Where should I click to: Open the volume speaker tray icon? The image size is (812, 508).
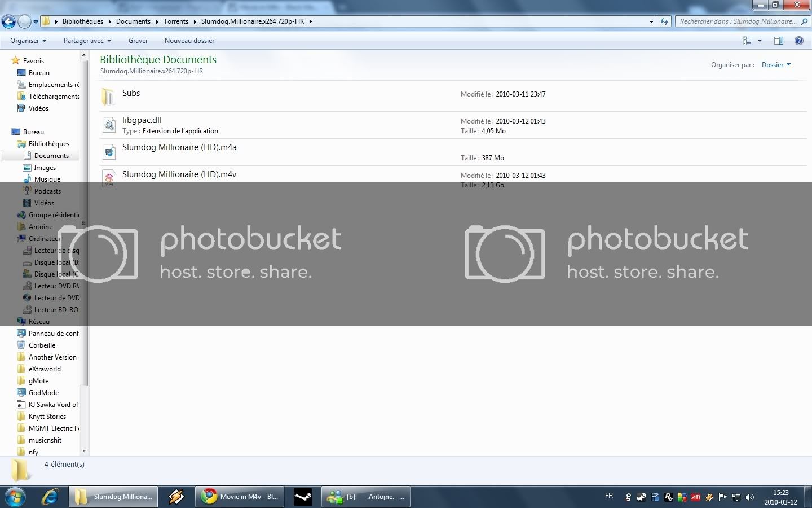tap(750, 497)
